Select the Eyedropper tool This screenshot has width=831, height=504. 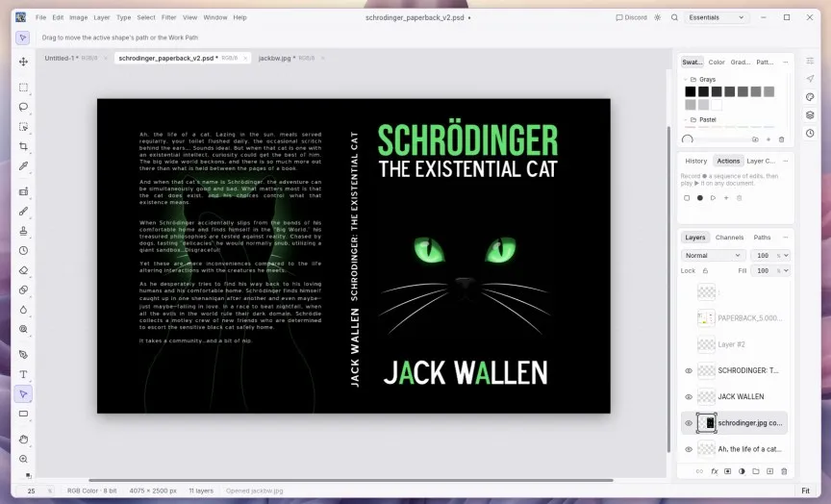[23, 165]
